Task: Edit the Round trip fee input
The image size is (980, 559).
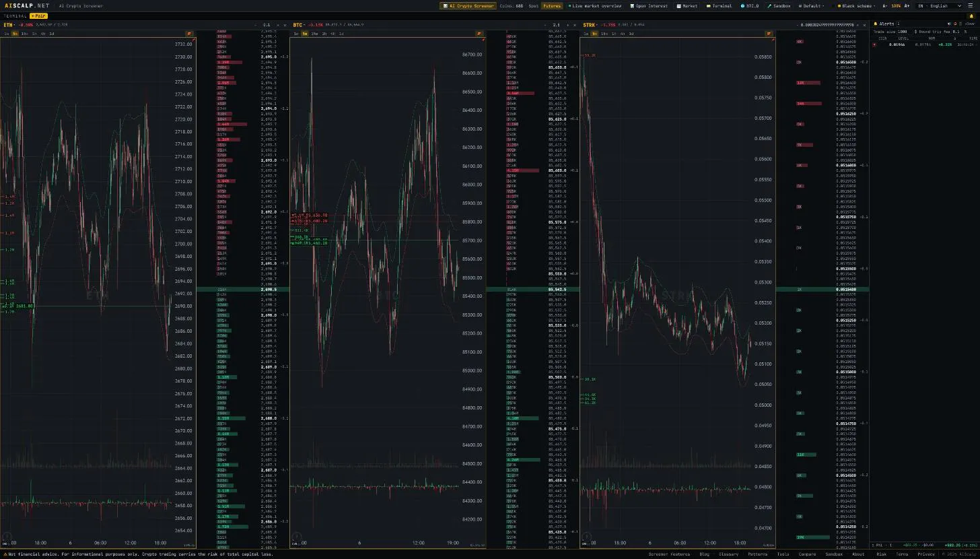Action: 956,32
